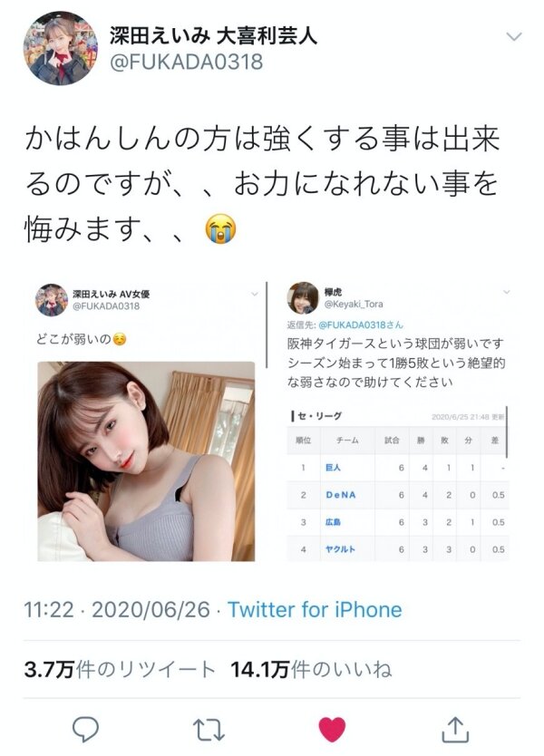The image size is (544, 756).
Task: Open the small avatar in the left embedded tweet
Action: coord(52,300)
